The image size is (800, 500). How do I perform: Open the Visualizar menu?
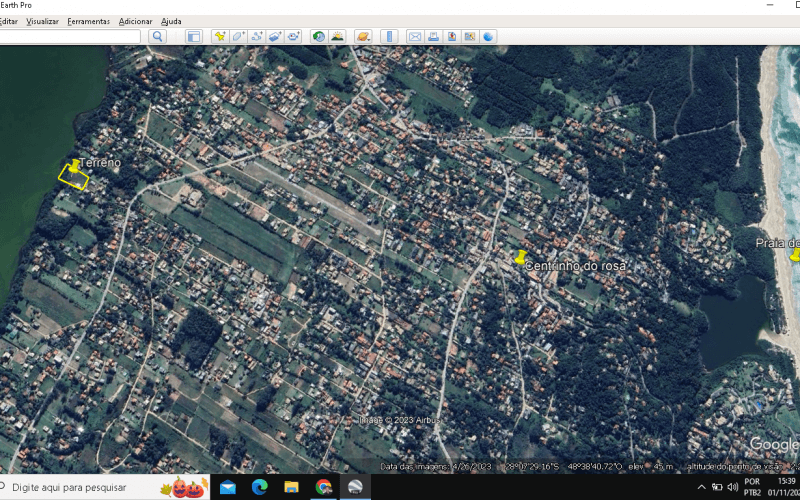pos(42,21)
